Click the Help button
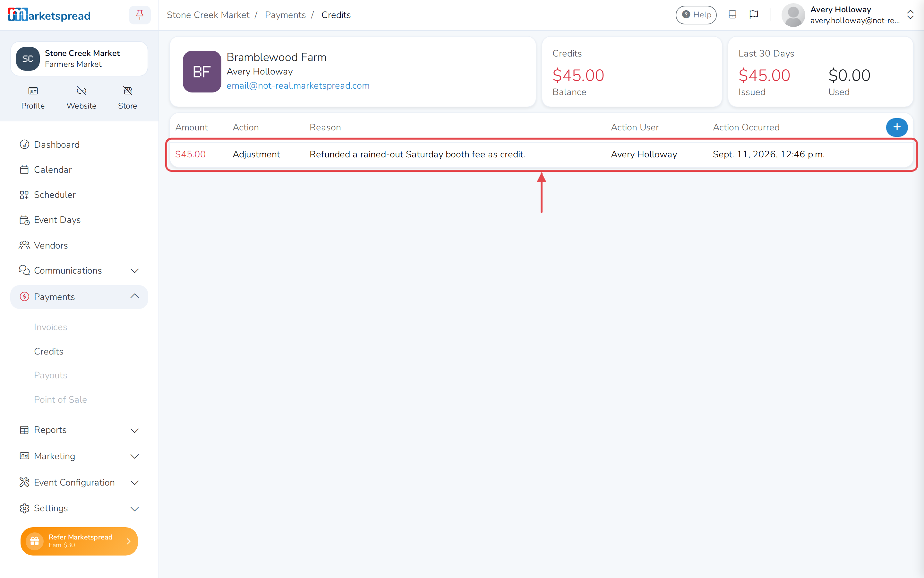The image size is (924, 578). (696, 15)
